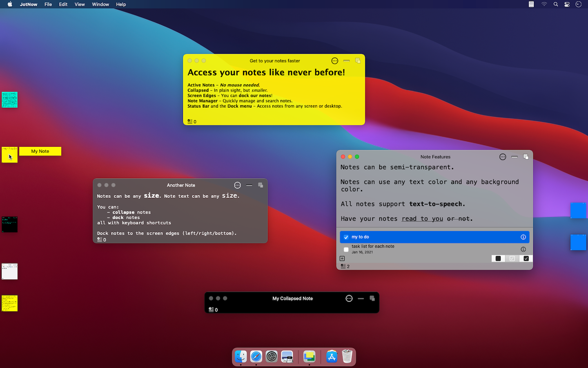This screenshot has height=368, width=588.
Task: Open options menu on Note Features note
Action: [503, 157]
